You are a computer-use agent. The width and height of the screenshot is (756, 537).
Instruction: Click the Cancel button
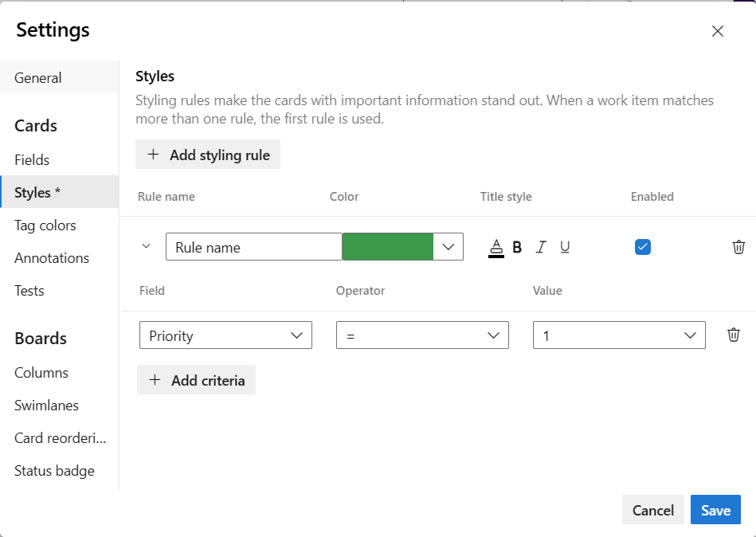click(x=652, y=510)
